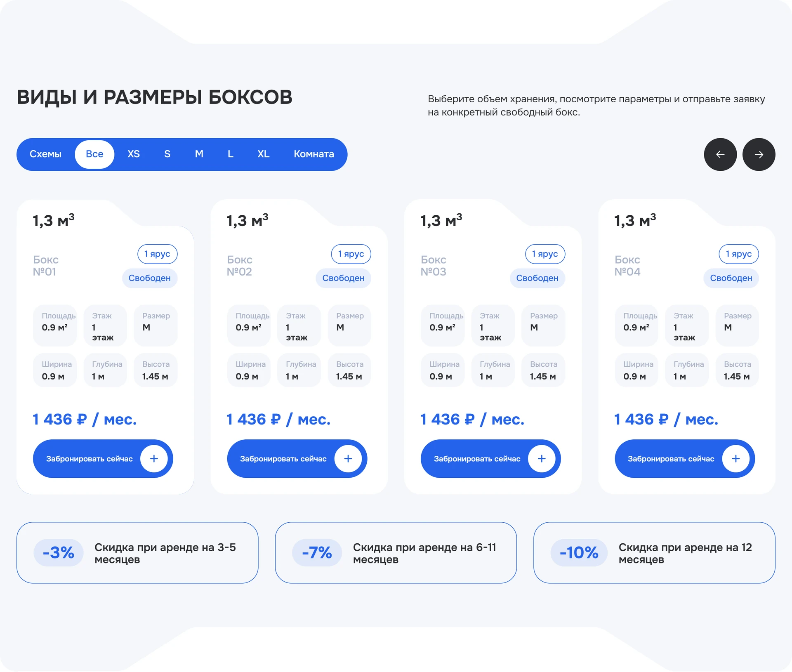Filter boxes by L size

231,154
